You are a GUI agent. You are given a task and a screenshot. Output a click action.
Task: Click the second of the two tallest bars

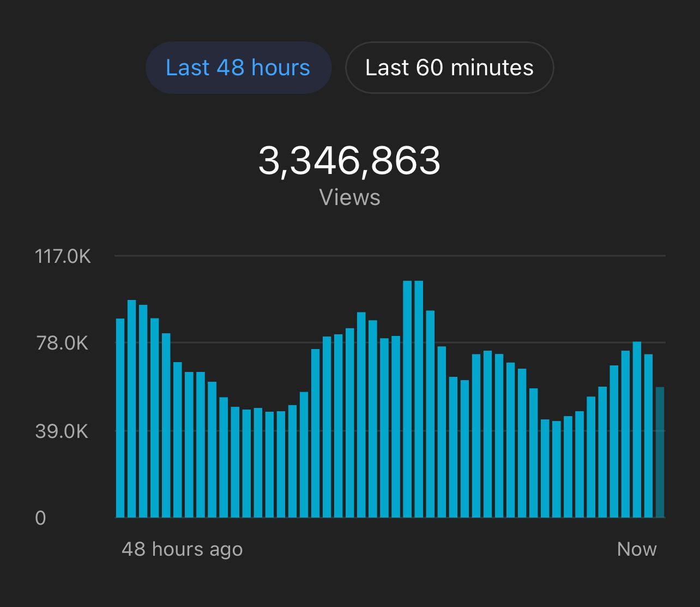419,399
